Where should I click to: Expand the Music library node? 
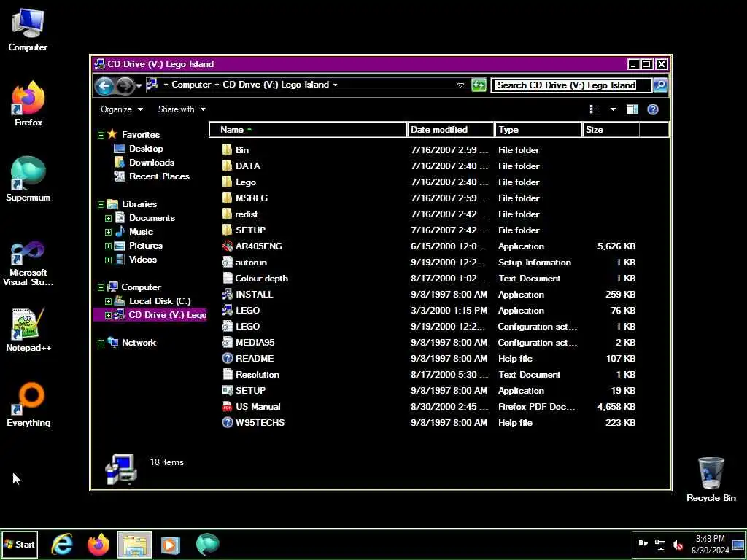click(108, 233)
